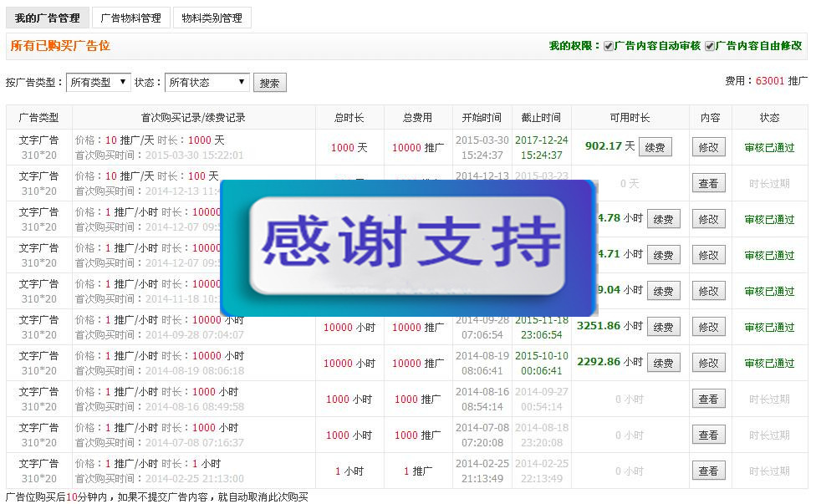The image size is (816, 504).
Task: Click the 审核已通过 status of first row
Action: coord(769,146)
